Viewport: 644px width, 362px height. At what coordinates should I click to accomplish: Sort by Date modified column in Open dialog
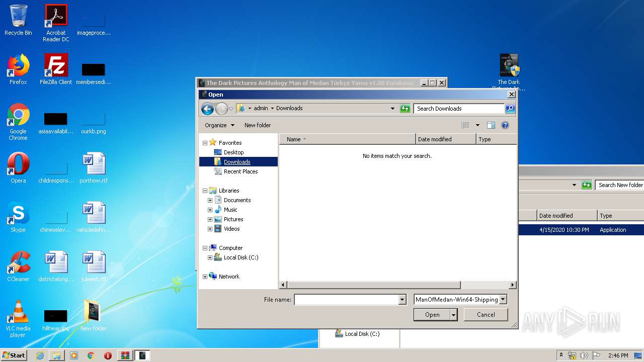point(446,139)
